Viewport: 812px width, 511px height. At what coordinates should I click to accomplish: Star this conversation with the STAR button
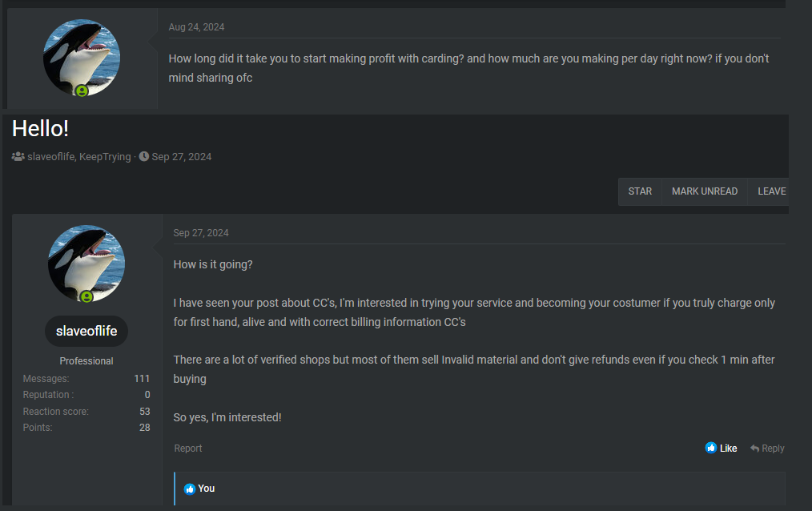tap(640, 191)
